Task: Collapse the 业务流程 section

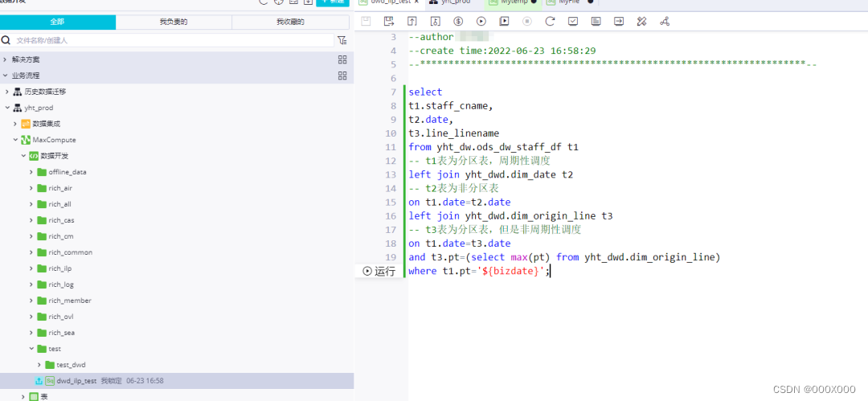Action: (x=5, y=76)
